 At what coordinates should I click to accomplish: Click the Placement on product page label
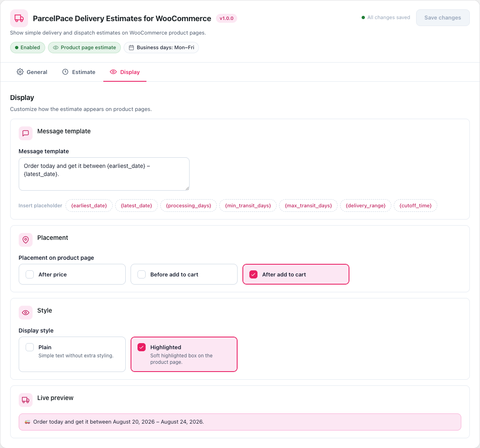tap(56, 258)
